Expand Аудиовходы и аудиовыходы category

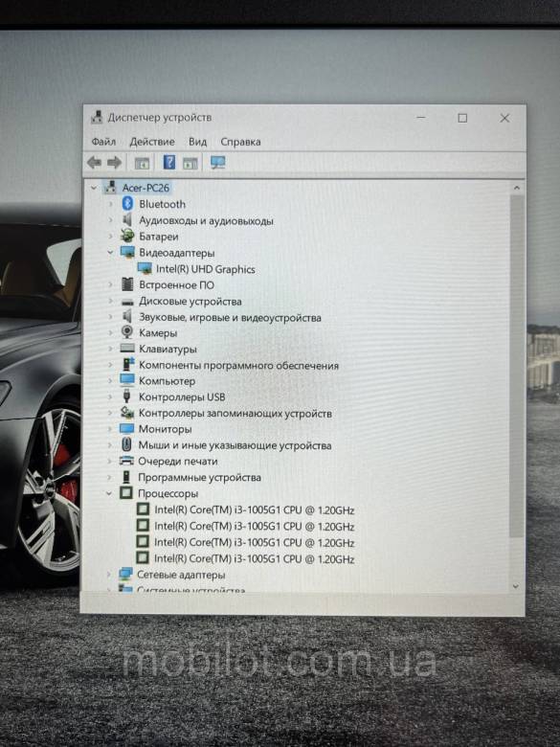pos(110,220)
